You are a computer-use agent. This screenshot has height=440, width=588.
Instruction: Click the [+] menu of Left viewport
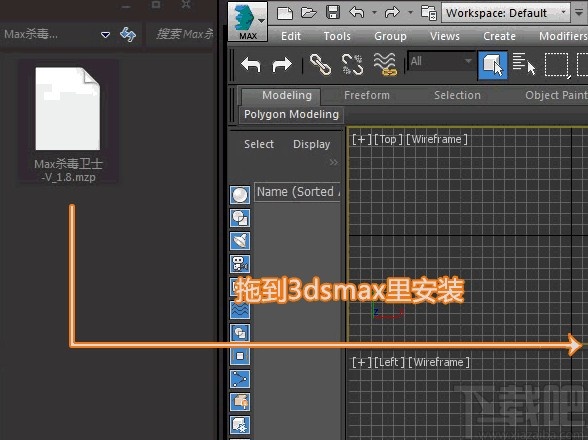click(362, 362)
